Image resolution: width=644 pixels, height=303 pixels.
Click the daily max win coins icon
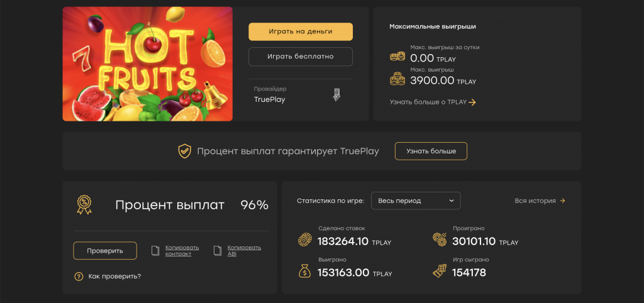click(397, 57)
